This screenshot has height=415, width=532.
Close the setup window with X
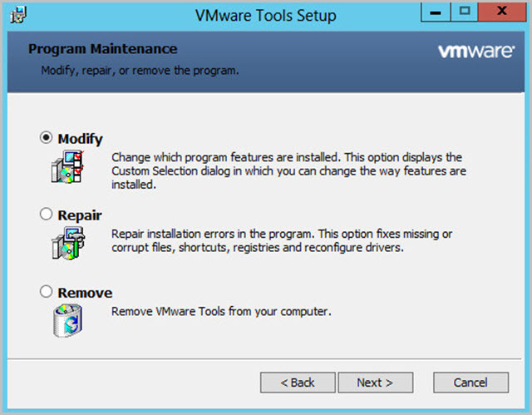502,12
